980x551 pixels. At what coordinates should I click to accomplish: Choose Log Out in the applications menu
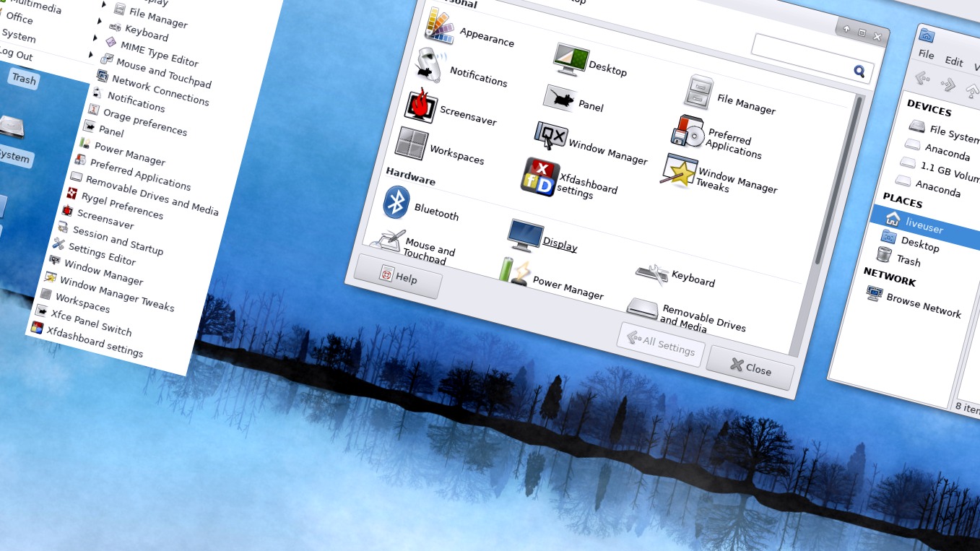[x=15, y=54]
